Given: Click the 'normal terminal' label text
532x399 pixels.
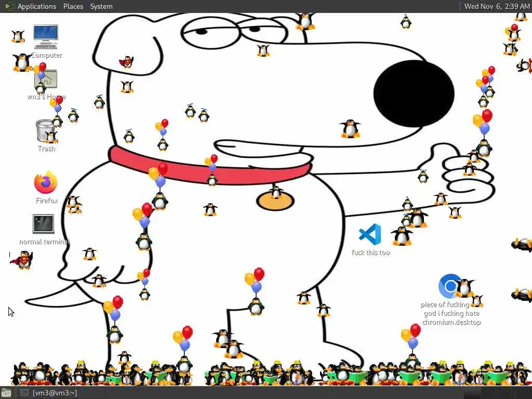Looking at the screenshot, I should pyautogui.click(x=45, y=242).
